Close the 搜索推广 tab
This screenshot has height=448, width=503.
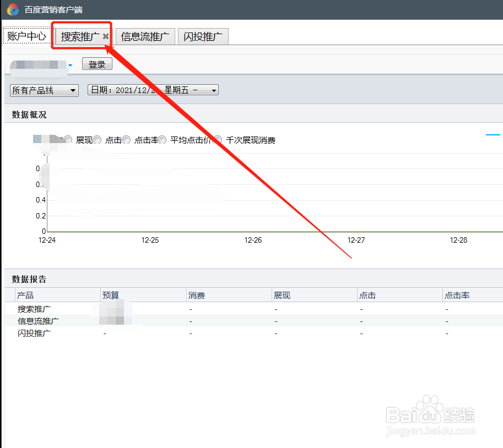(x=106, y=36)
